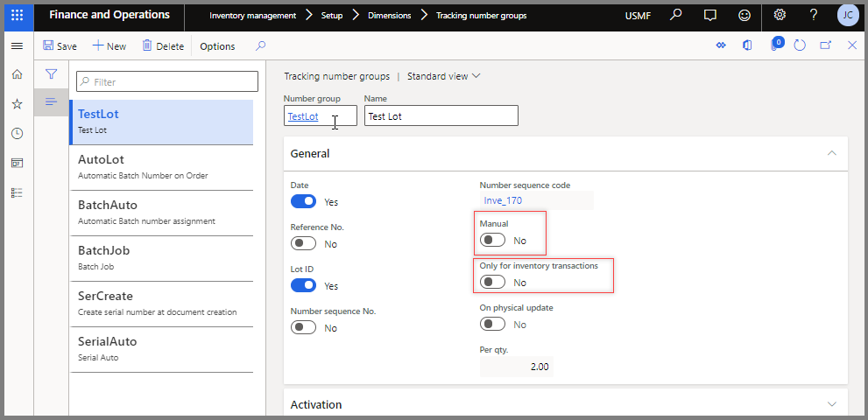Toggle the Manual switch
The image size is (868, 420).
tap(492, 240)
